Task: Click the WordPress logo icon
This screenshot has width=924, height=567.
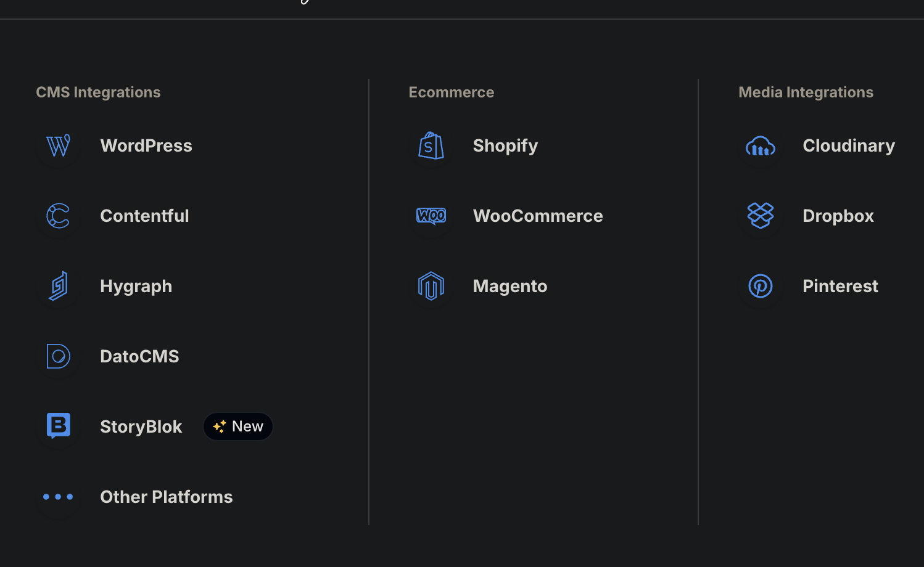Action: (59, 146)
